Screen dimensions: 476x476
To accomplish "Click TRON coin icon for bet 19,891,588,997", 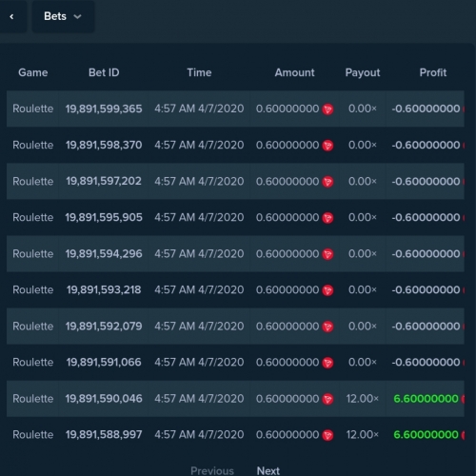I will click(327, 435).
